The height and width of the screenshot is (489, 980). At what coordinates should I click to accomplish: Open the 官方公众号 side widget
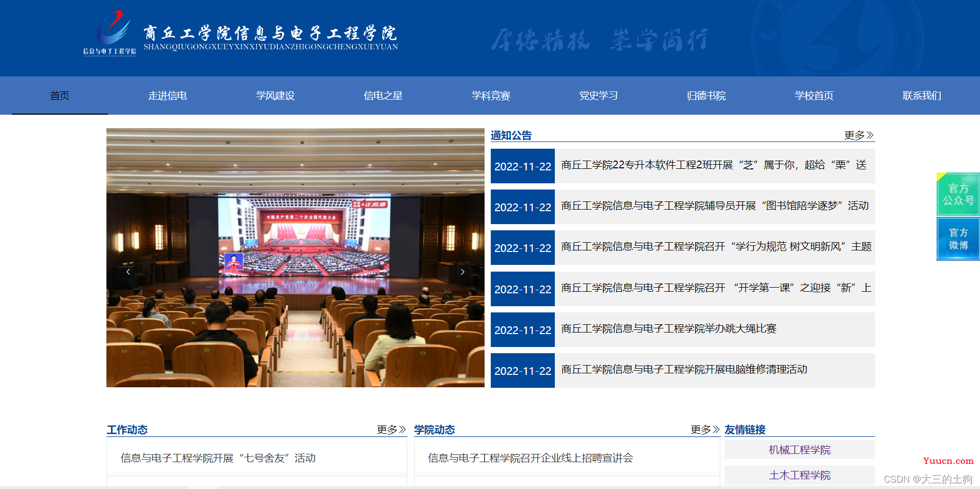pyautogui.click(x=958, y=194)
